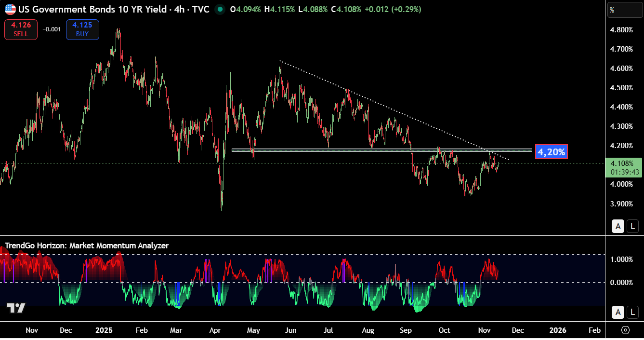
Task: Toggle auto scale on main price pane
Action: (x=618, y=226)
